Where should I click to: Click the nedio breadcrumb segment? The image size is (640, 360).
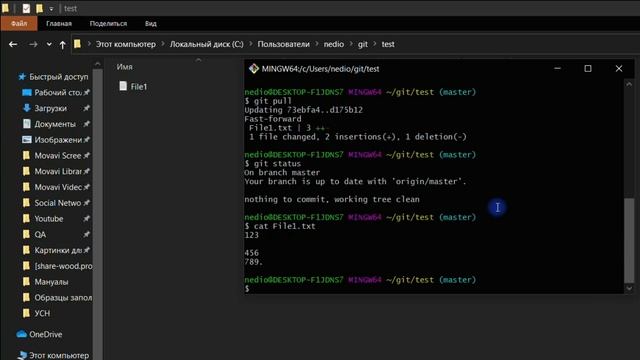pyautogui.click(x=333, y=44)
